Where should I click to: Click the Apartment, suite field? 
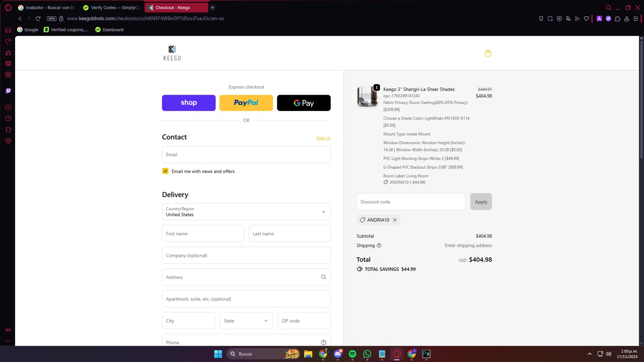pos(246,299)
